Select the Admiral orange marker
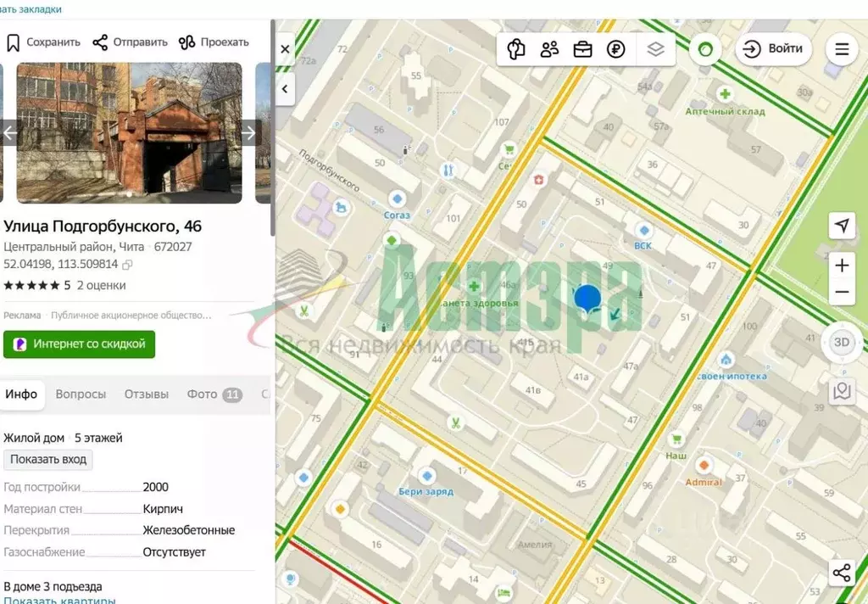Viewport: 868px width, 604px height. (x=704, y=465)
